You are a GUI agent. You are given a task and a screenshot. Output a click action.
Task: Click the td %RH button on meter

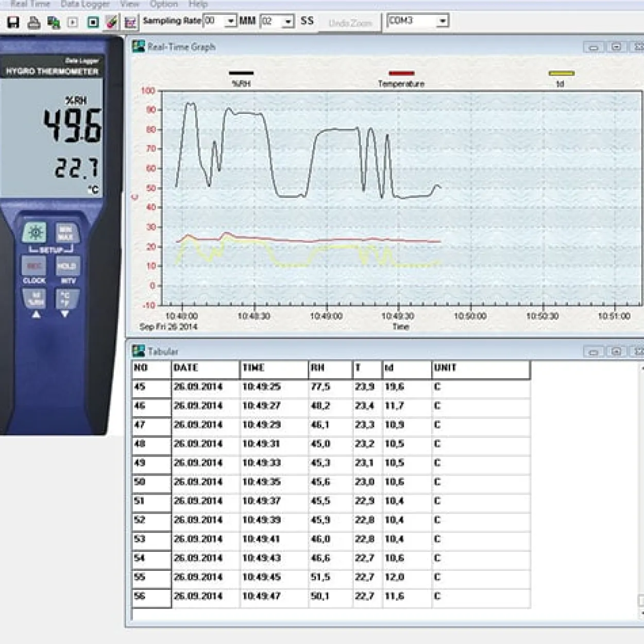coord(36,299)
